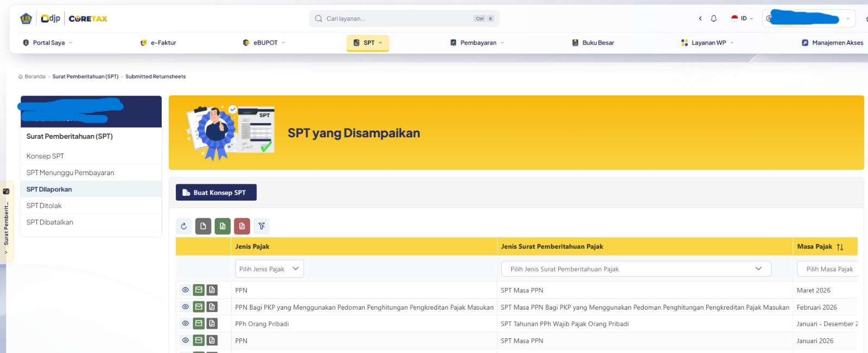868x353 pixels.
Task: Click the sidebar Surat Pemberitahuan (SPT) heading
Action: click(x=69, y=137)
